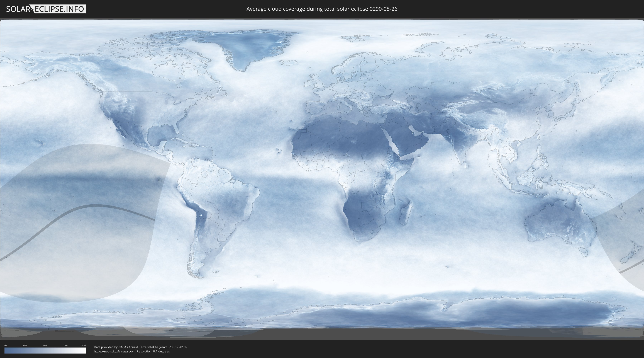The height and width of the screenshot is (358, 644).
Task: Click the cloud coverage gradient legend bar
Action: (x=45, y=350)
